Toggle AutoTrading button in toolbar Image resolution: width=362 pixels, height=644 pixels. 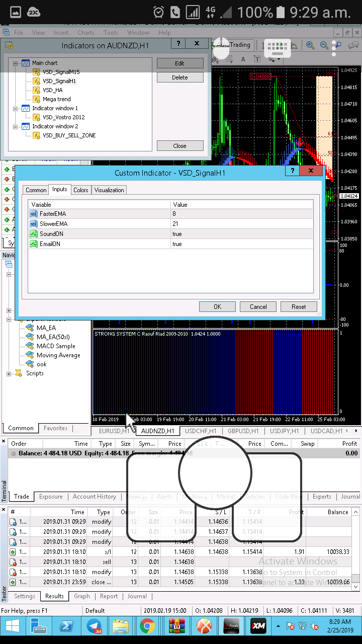(x=232, y=45)
